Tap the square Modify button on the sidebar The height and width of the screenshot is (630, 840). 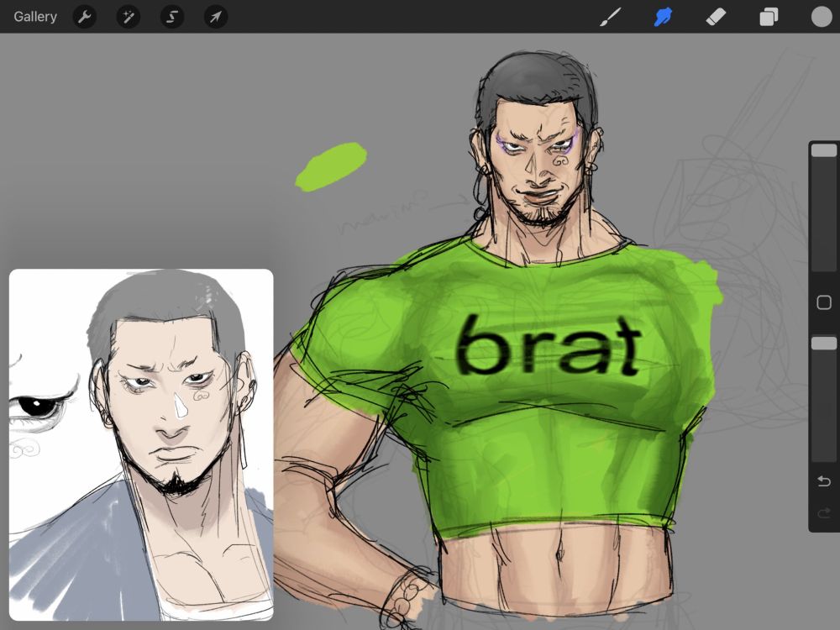point(824,302)
